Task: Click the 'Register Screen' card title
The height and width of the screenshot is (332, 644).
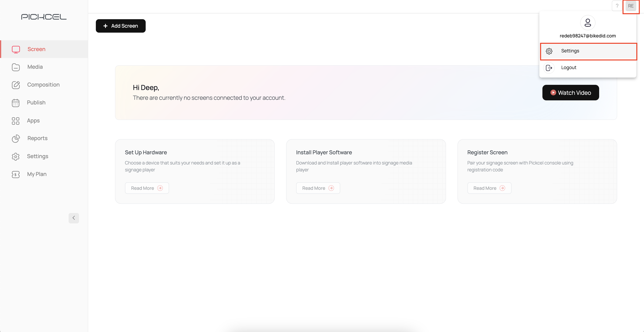Action: pyautogui.click(x=487, y=153)
